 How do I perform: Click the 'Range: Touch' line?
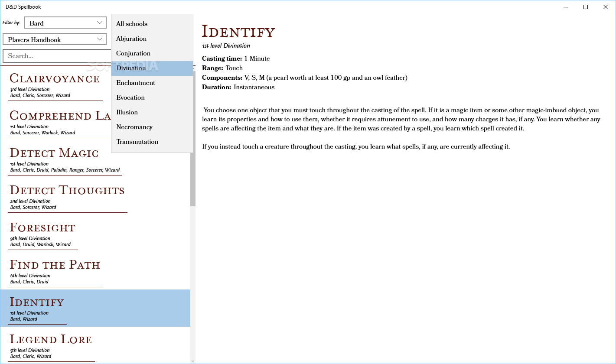coord(222,68)
